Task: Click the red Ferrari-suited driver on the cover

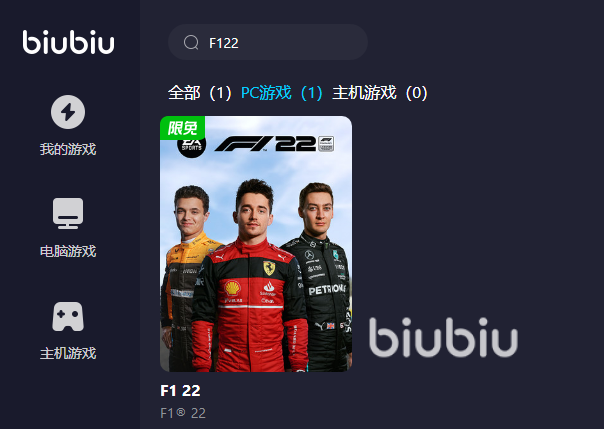Action: pos(252,277)
